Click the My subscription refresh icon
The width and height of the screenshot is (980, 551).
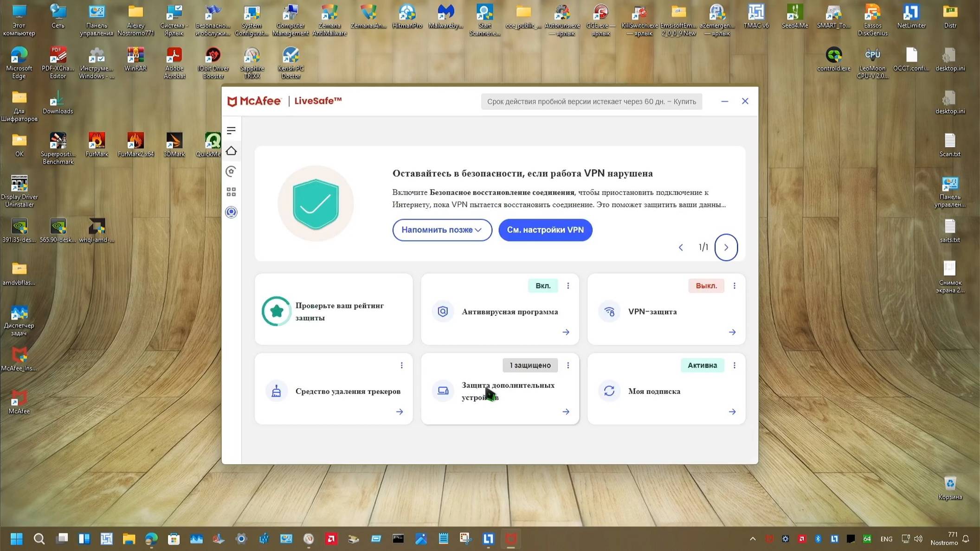coord(609,391)
